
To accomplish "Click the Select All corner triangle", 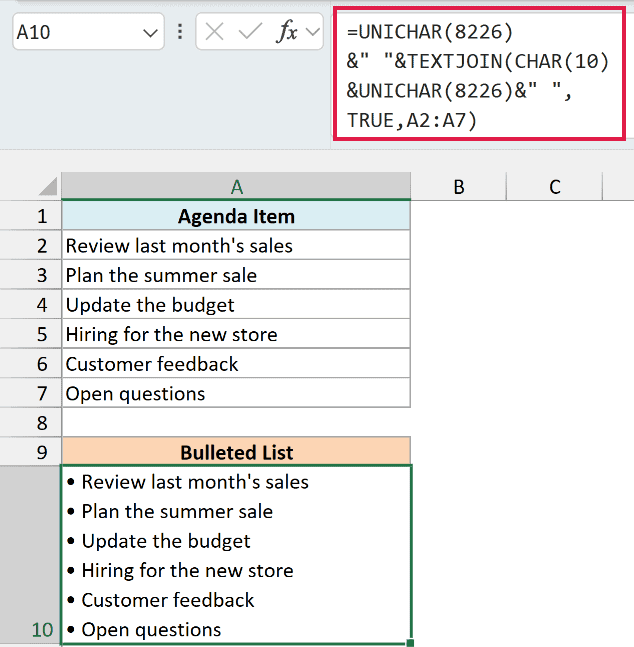I will pos(48,186).
